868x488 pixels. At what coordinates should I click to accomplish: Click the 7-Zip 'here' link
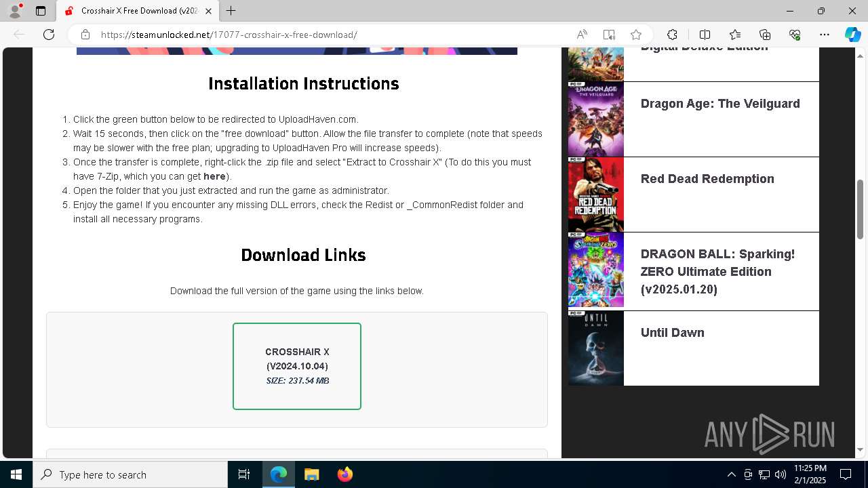tap(214, 176)
